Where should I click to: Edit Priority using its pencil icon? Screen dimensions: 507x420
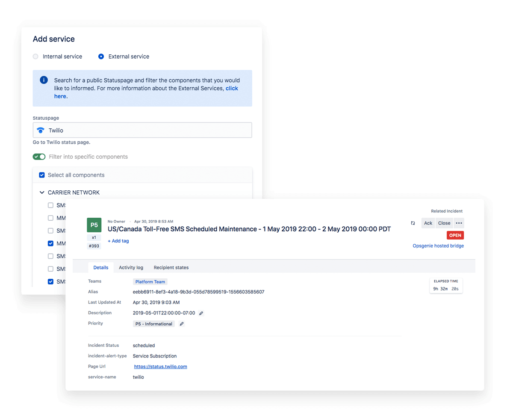pyautogui.click(x=181, y=324)
